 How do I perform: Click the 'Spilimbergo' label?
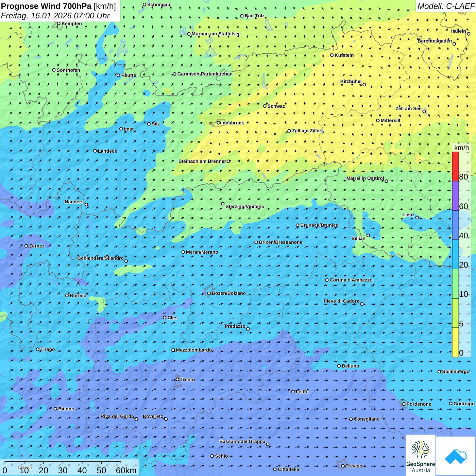pos(456,371)
